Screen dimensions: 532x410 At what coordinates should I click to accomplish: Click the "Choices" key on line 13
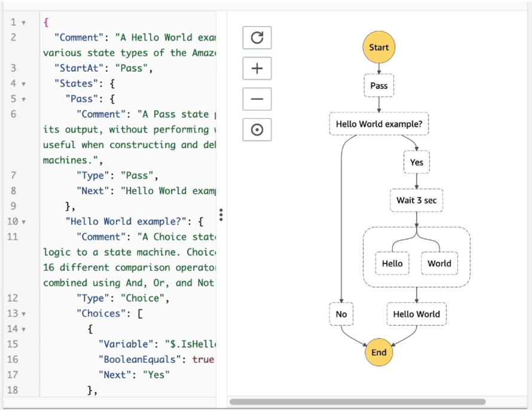pyautogui.click(x=101, y=314)
